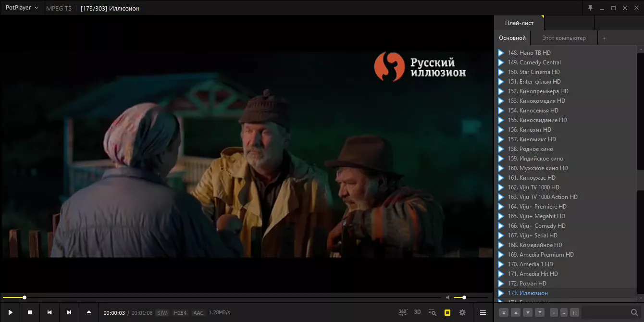Mute audio with the speaker icon
The height and width of the screenshot is (322, 644).
(x=448, y=297)
